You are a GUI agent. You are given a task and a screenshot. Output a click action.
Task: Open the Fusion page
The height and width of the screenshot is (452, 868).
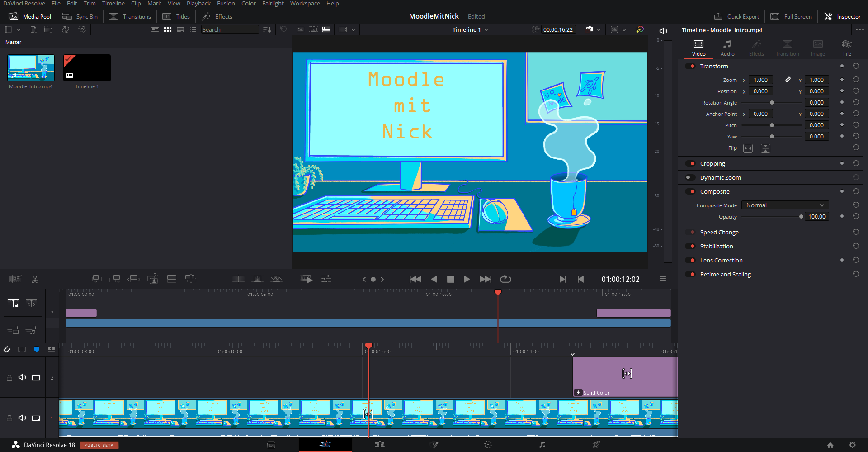434,445
